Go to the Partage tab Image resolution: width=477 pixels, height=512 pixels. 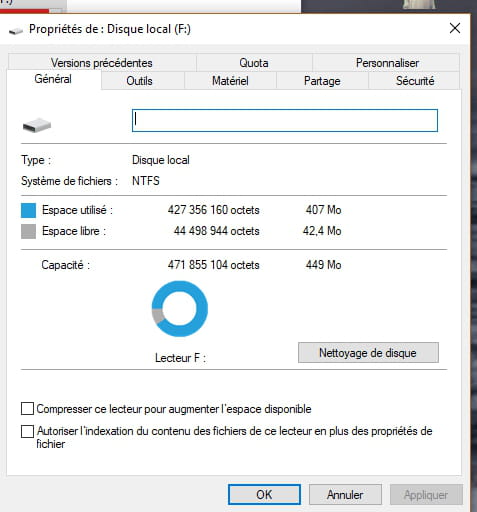[x=322, y=81]
